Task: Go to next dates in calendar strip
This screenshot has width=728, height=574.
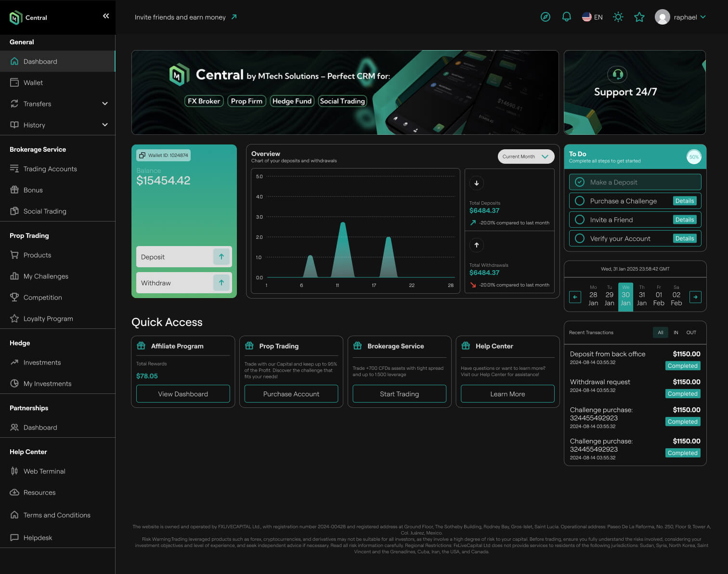Action: [x=695, y=297]
